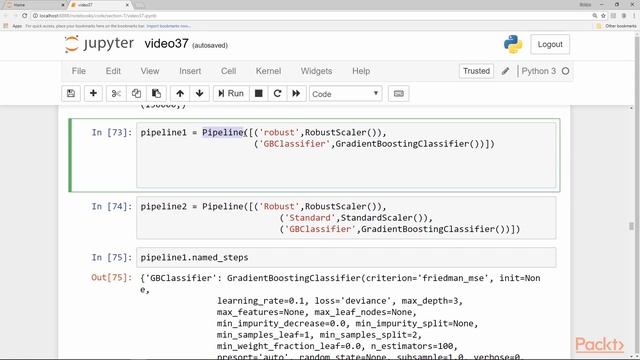Image resolution: width=640 pixels, height=360 pixels.
Task: Click the pipeline1.named_steps input cell
Action: [x=346, y=258]
